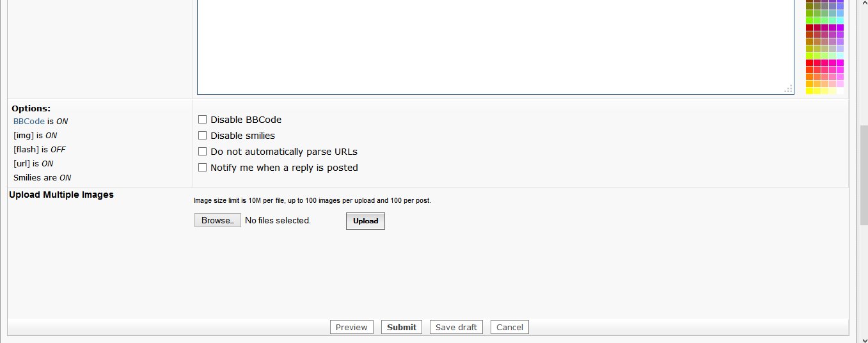
Task: Select the dark red color swatch
Action: tap(810, 28)
